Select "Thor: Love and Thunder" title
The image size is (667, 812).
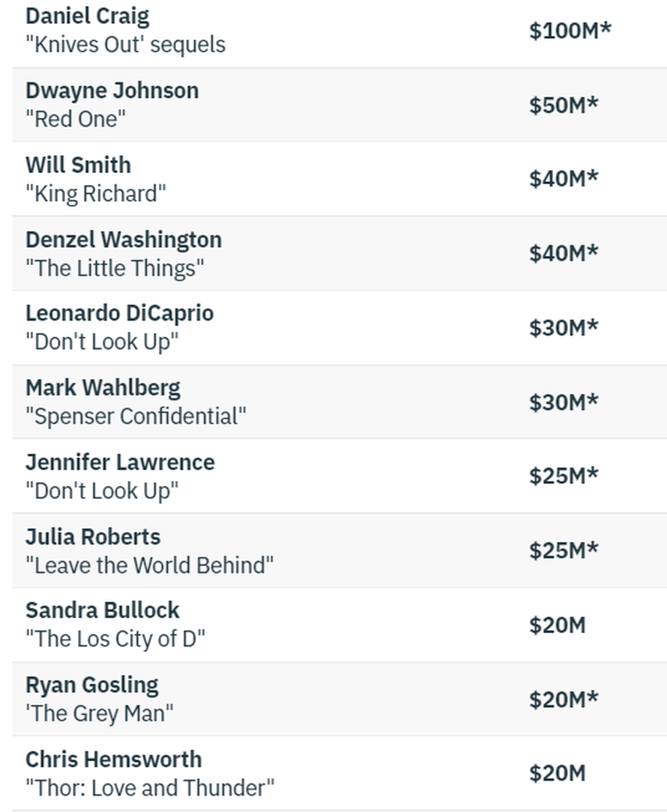click(150, 788)
